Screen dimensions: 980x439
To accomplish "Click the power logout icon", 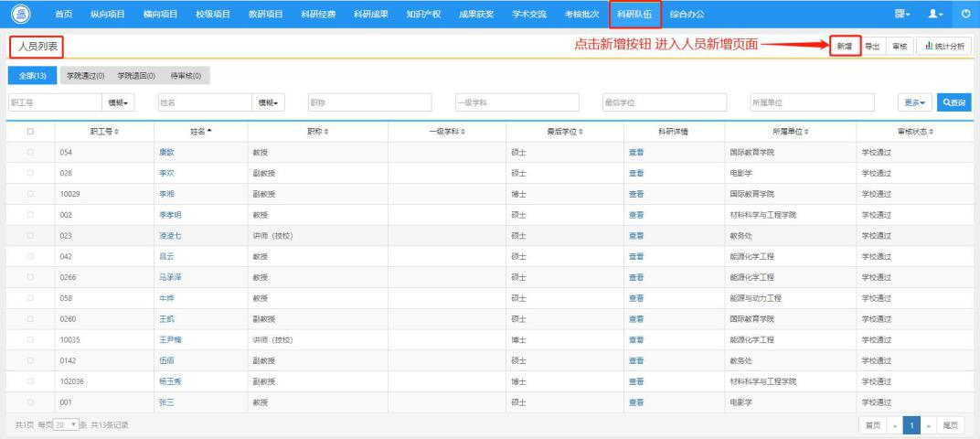I will [965, 14].
